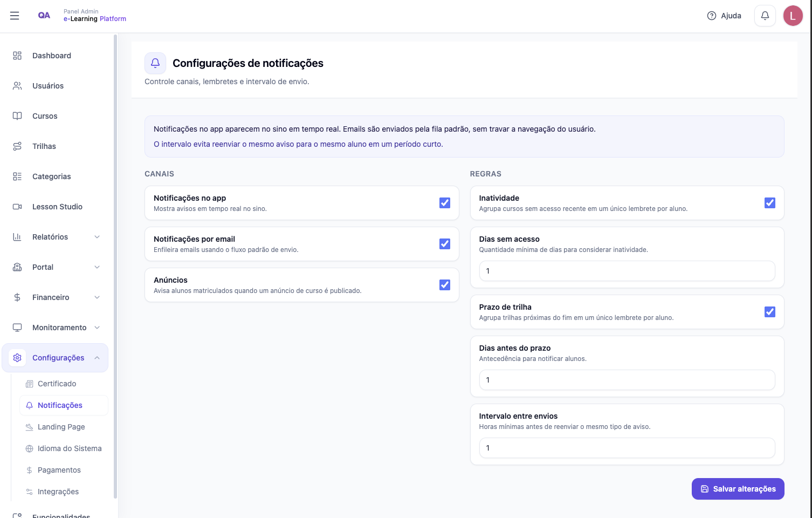812x518 pixels.
Task: Click the e-Learning Platform title text
Action: click(95, 19)
